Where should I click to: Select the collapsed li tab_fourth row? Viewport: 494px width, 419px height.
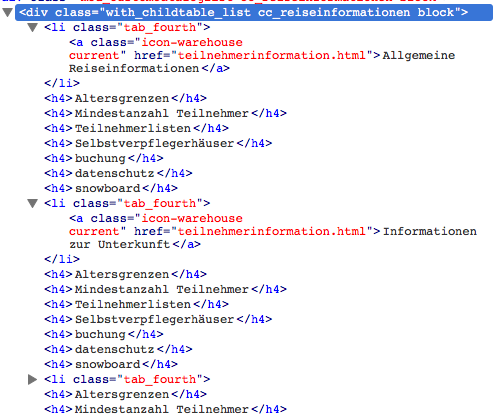(x=127, y=379)
